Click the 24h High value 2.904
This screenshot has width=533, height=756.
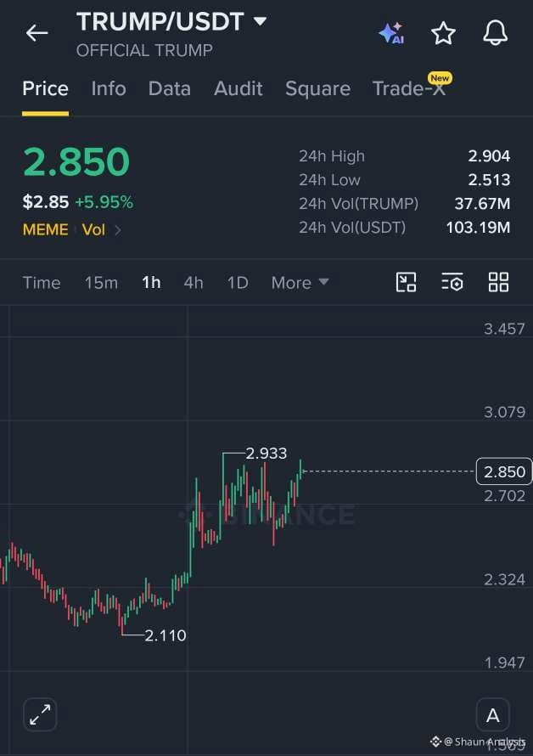(x=489, y=155)
